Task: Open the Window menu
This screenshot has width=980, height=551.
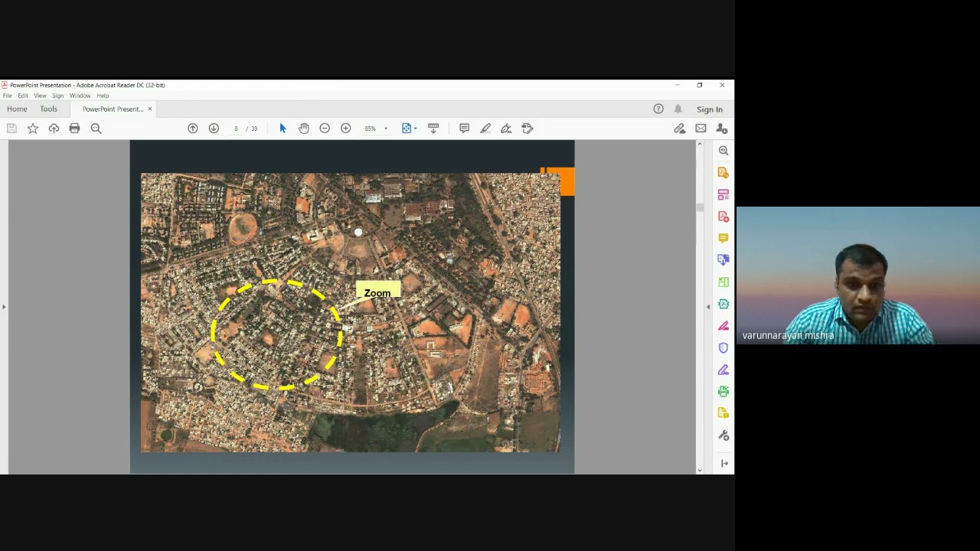Action: [80, 96]
